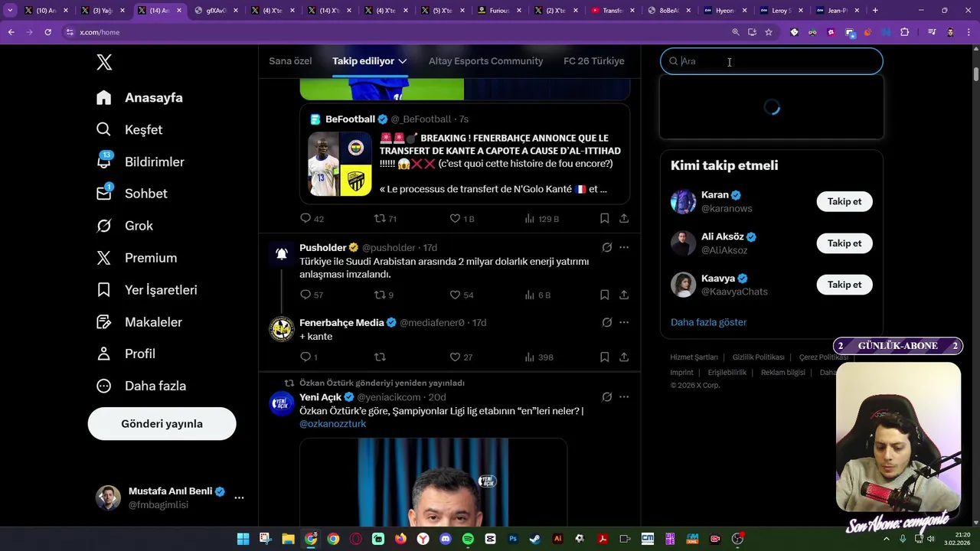This screenshot has height=551, width=980.
Task: Open more options on Fenerbahçe Media reply
Action: (x=624, y=322)
